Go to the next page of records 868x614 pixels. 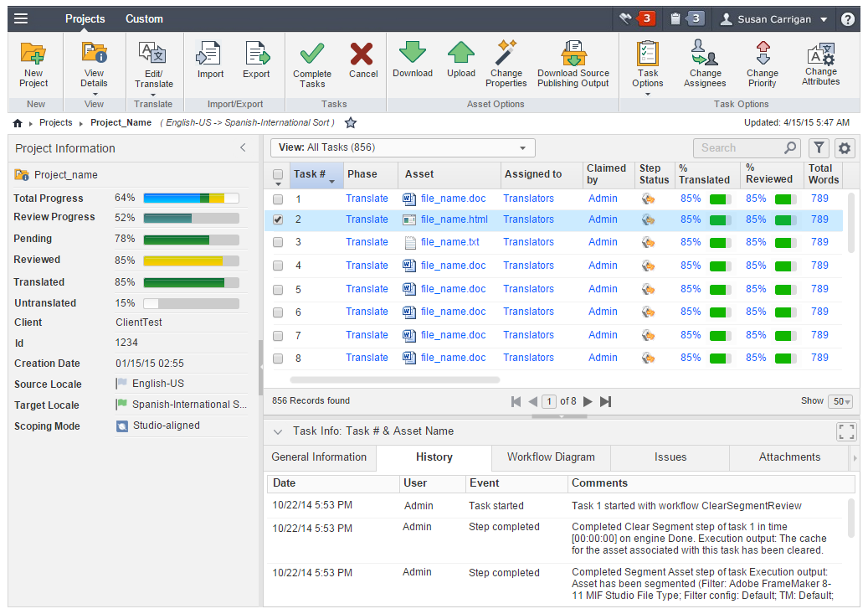coord(588,401)
